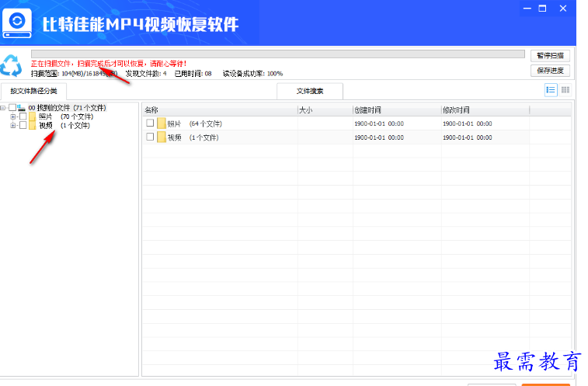The width and height of the screenshot is (588, 386).
Task: Check the 照片 row checkbox in file list
Action: click(150, 123)
